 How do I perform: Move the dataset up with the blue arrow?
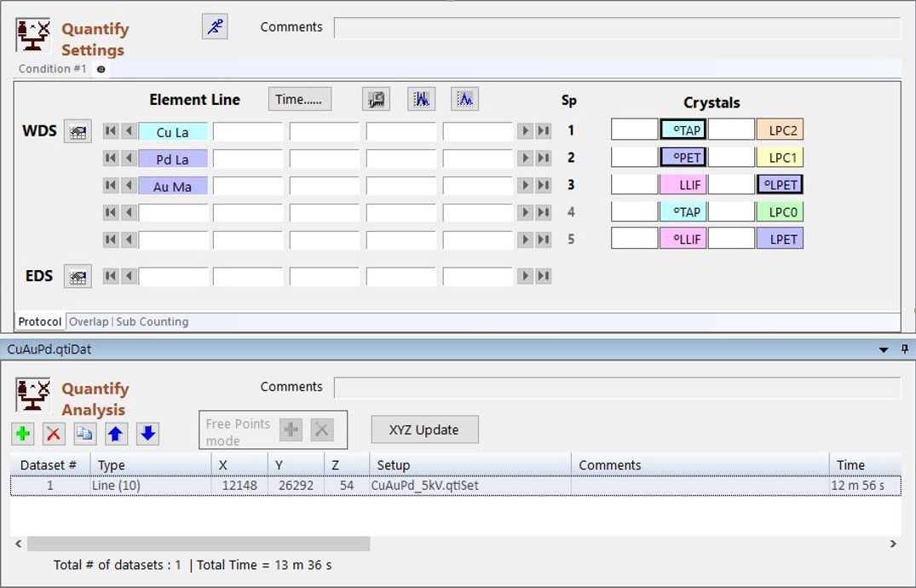[x=116, y=434]
